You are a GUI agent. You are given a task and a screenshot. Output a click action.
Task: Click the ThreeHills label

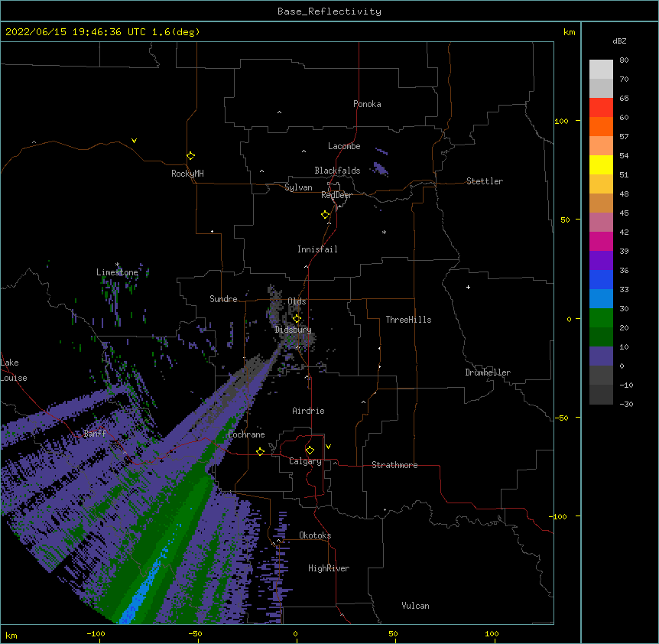point(408,320)
